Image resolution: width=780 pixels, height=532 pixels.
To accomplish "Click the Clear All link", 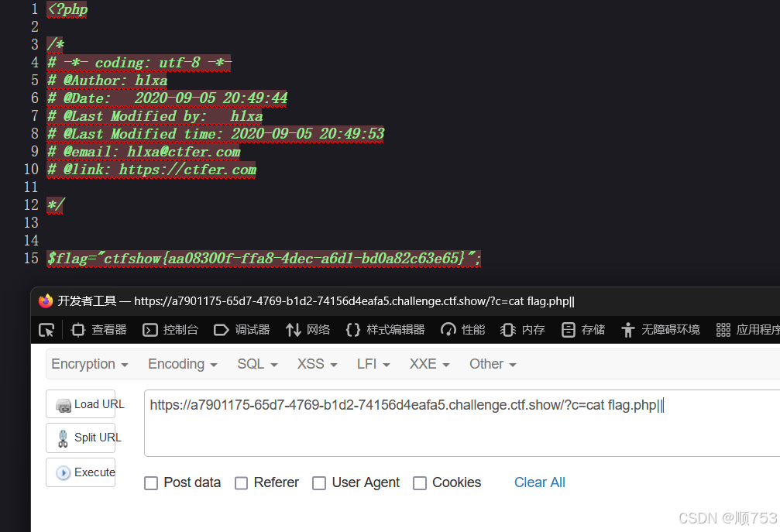I will (539, 482).
